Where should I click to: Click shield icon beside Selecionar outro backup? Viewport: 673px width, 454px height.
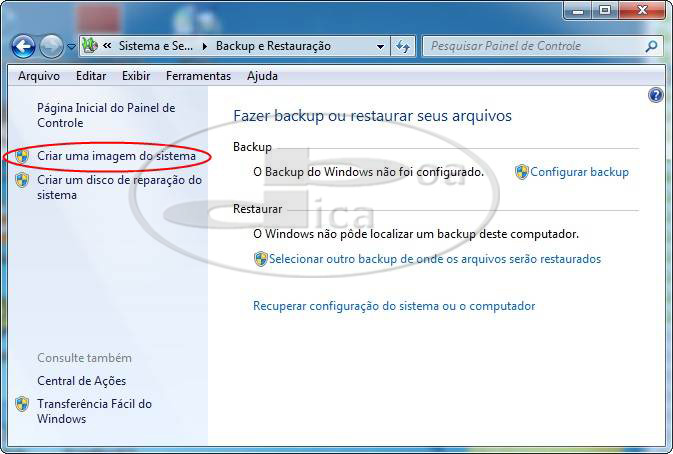click(x=261, y=259)
